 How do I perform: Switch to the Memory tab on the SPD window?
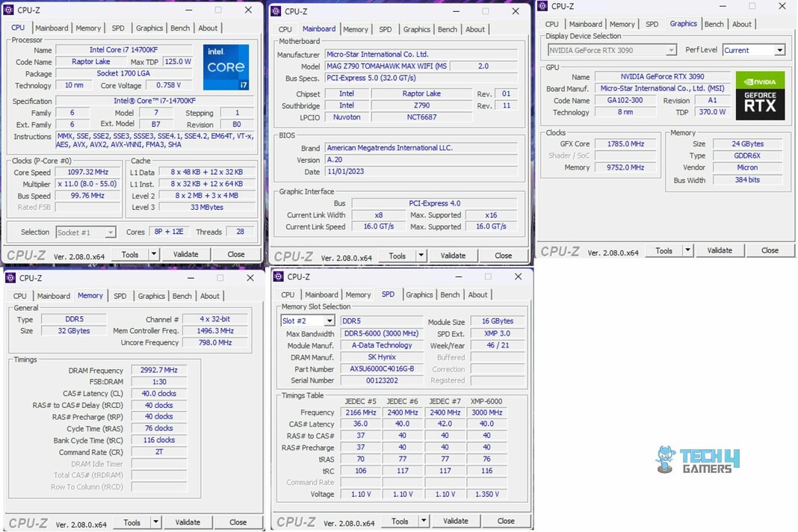click(x=358, y=294)
